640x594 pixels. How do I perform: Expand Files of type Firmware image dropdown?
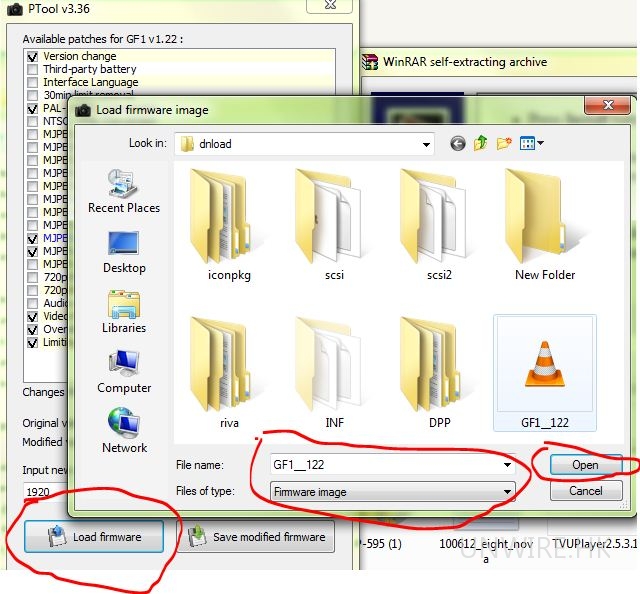coord(507,492)
